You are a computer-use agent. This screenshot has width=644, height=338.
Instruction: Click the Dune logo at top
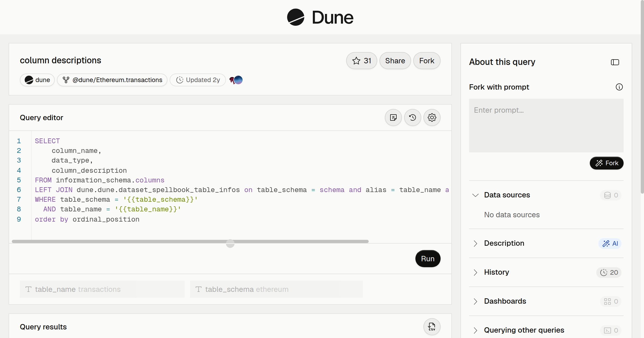click(x=320, y=17)
